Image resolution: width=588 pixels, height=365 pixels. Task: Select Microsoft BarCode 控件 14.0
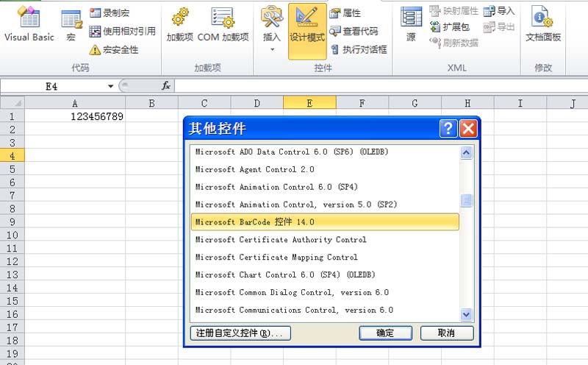pos(325,222)
